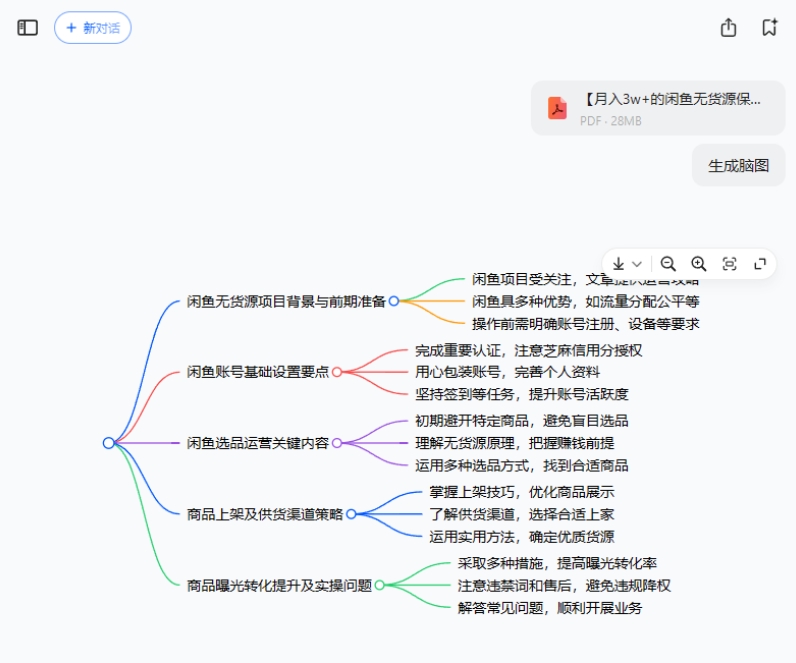
Task: Click the 生成脑图 message bubble
Action: coord(738,166)
